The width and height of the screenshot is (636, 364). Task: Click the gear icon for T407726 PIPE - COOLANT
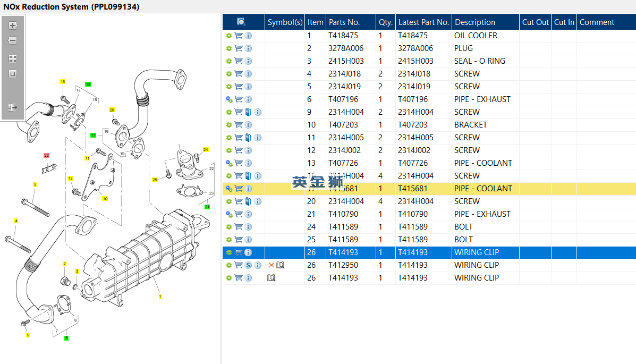point(229,163)
